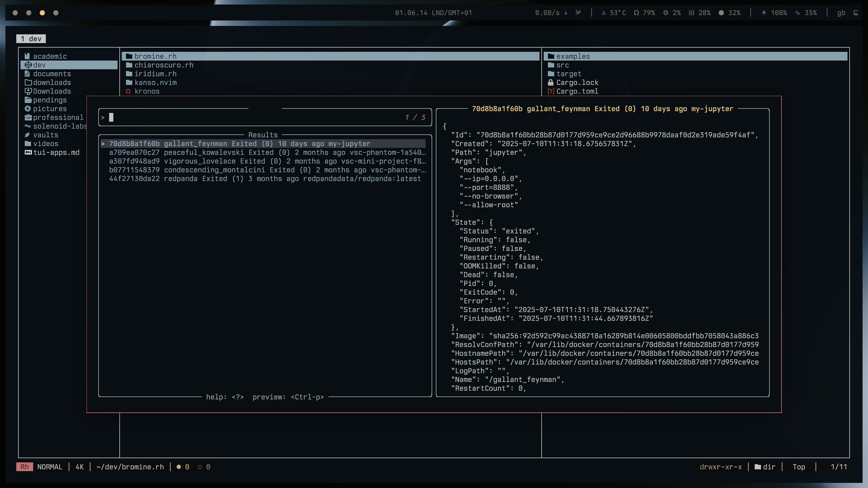This screenshot has width=868, height=488.
Task: Click the brightness 100% indicator
Action: coord(774,13)
